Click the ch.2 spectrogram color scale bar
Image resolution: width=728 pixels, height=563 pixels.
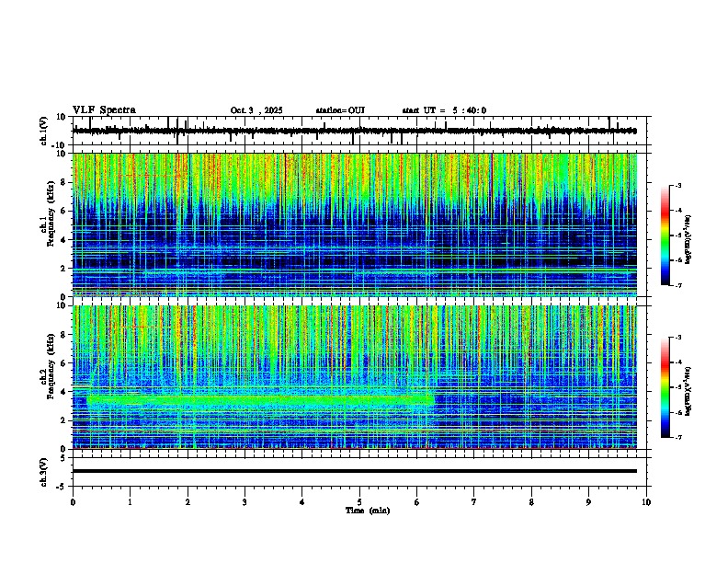click(665, 387)
